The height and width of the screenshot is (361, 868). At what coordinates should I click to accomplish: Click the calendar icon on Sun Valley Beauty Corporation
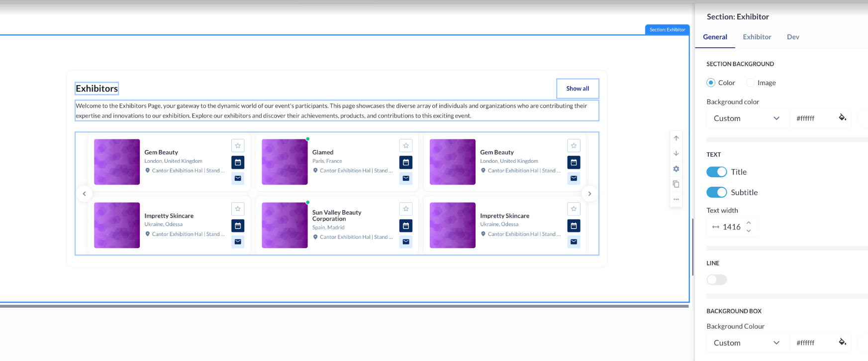(x=406, y=226)
